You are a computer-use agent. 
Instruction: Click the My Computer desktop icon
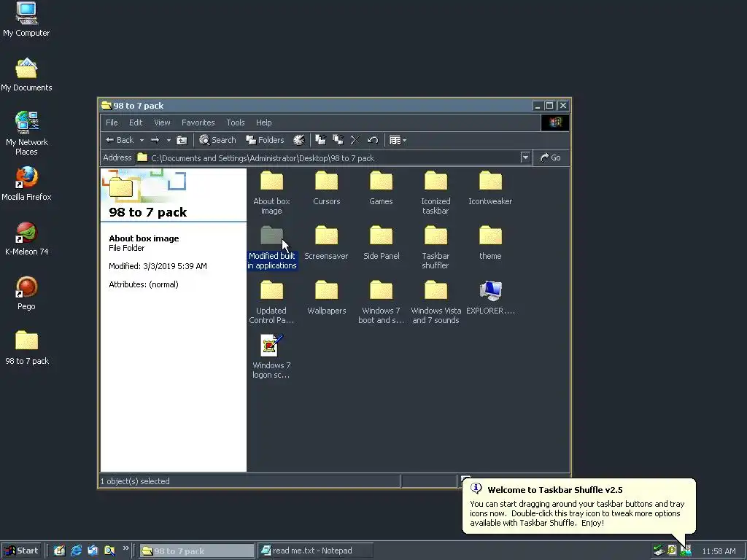[26, 19]
